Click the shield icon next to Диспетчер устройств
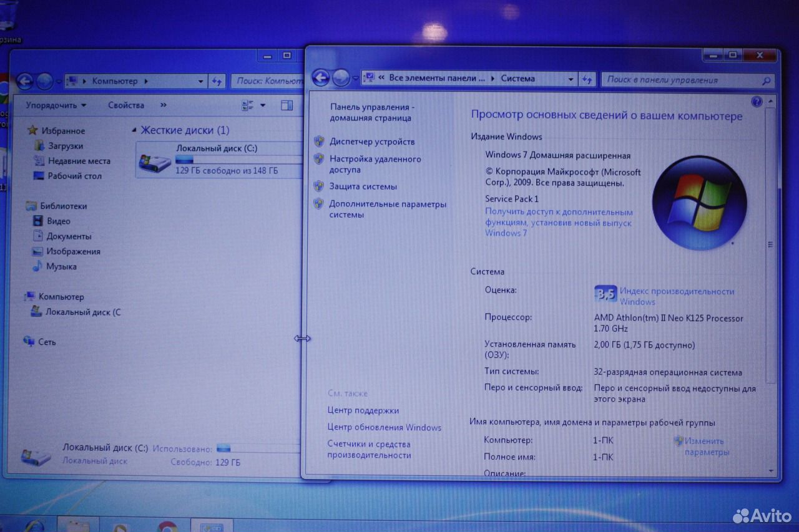This screenshot has width=799, height=532. [319, 142]
